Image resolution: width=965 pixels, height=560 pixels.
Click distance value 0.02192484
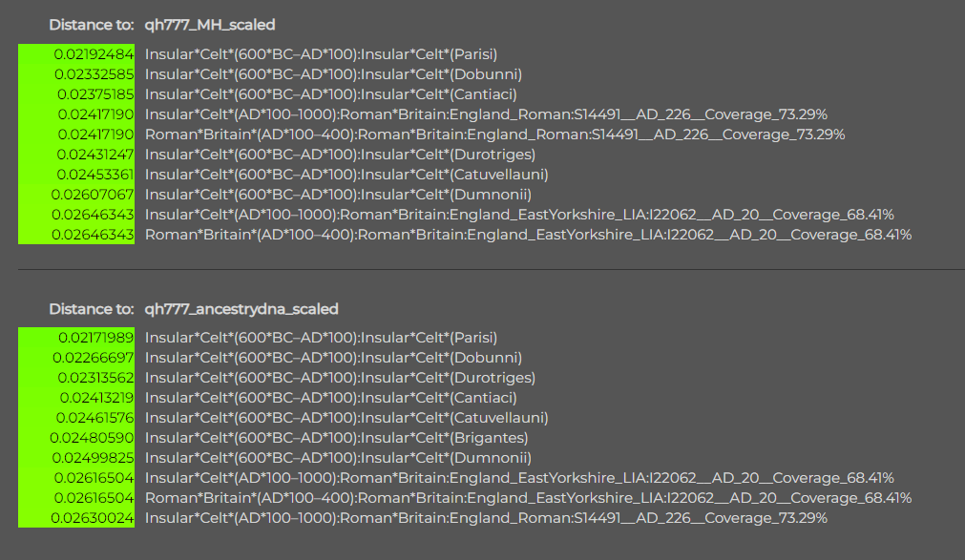point(94,54)
